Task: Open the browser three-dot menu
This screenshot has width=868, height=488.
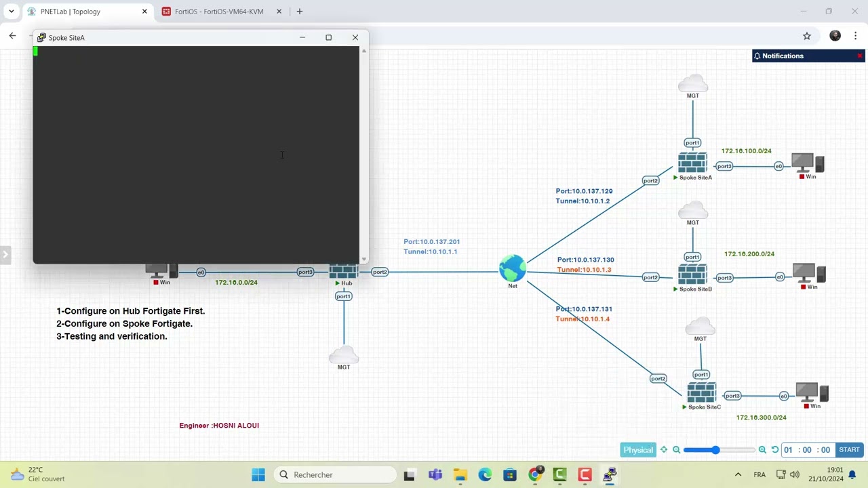Action: [856, 36]
